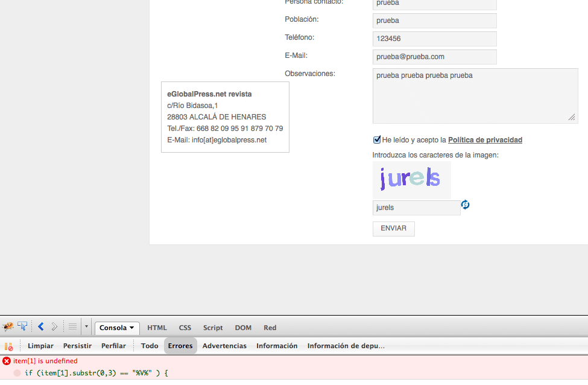Show command line lines icon

(73, 327)
